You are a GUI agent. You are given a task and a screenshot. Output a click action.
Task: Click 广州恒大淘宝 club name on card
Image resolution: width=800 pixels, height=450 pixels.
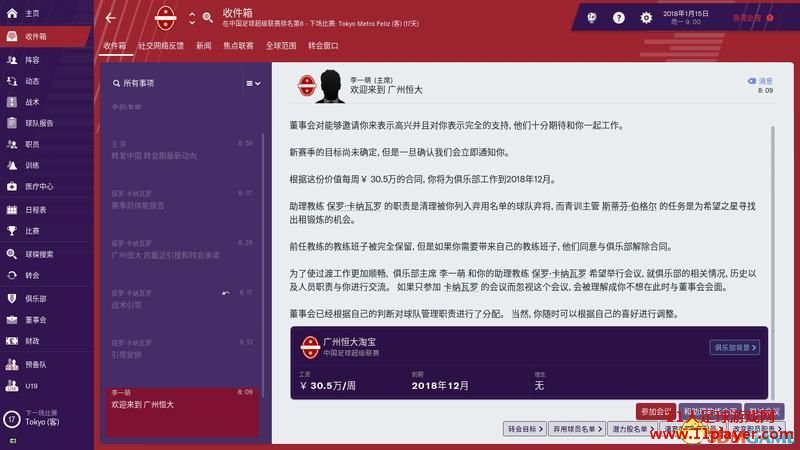point(349,342)
